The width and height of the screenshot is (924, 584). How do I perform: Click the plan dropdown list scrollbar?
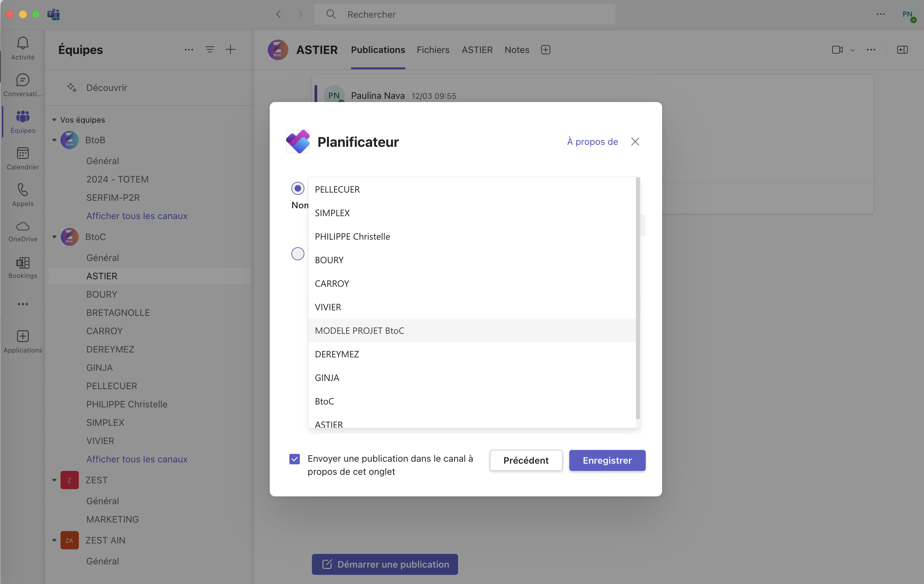point(638,299)
